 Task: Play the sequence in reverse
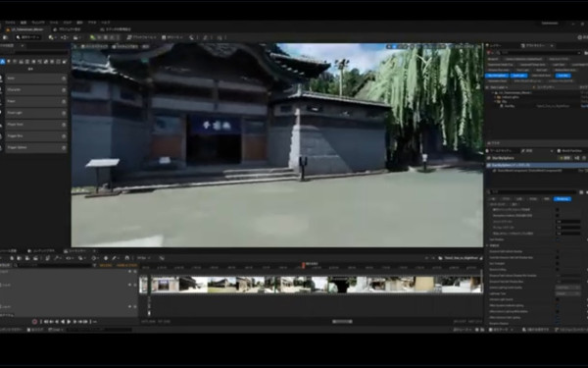point(63,322)
